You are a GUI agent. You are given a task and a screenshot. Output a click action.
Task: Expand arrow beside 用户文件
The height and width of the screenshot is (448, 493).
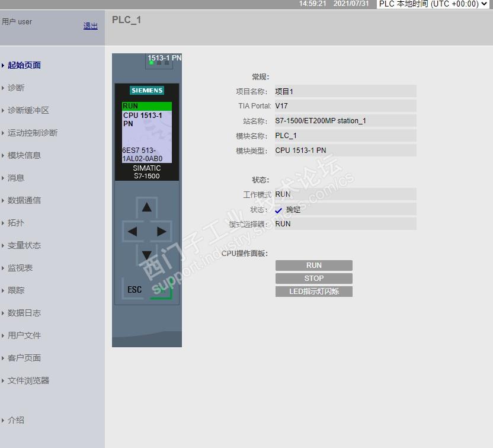[3, 335]
